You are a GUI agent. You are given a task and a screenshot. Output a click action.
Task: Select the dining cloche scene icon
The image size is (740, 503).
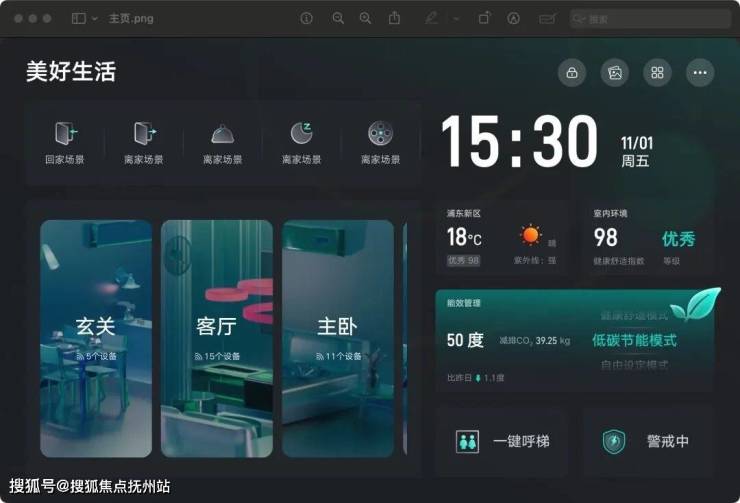222,134
